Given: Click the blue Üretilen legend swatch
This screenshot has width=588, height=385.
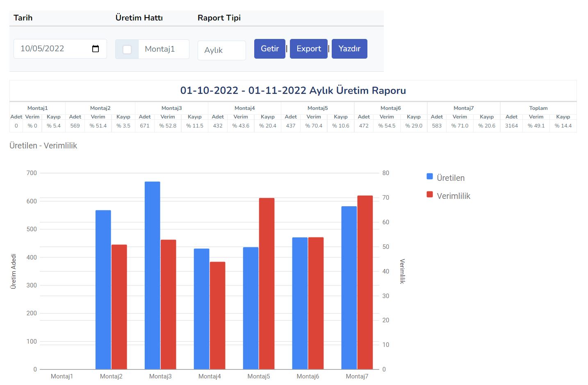Looking at the screenshot, I should [x=430, y=176].
